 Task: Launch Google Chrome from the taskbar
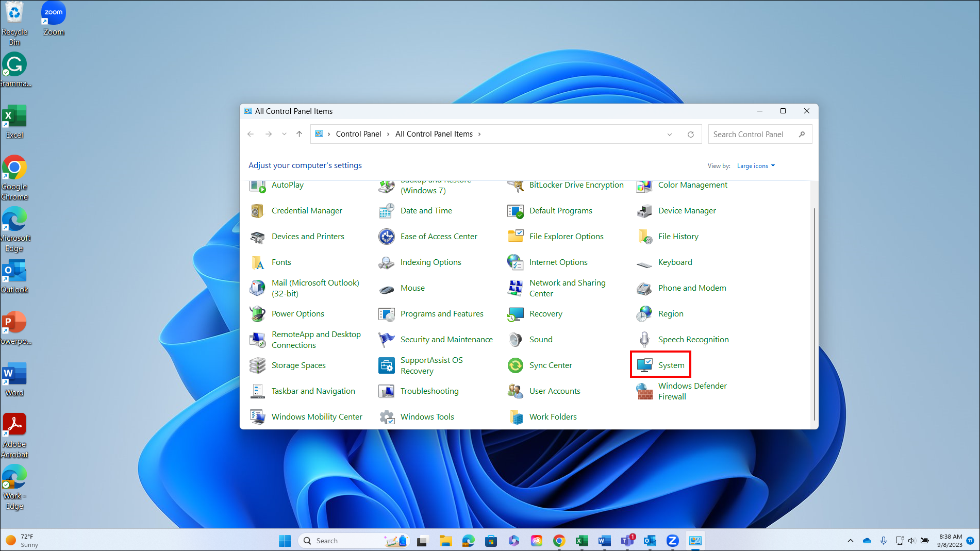click(x=559, y=540)
